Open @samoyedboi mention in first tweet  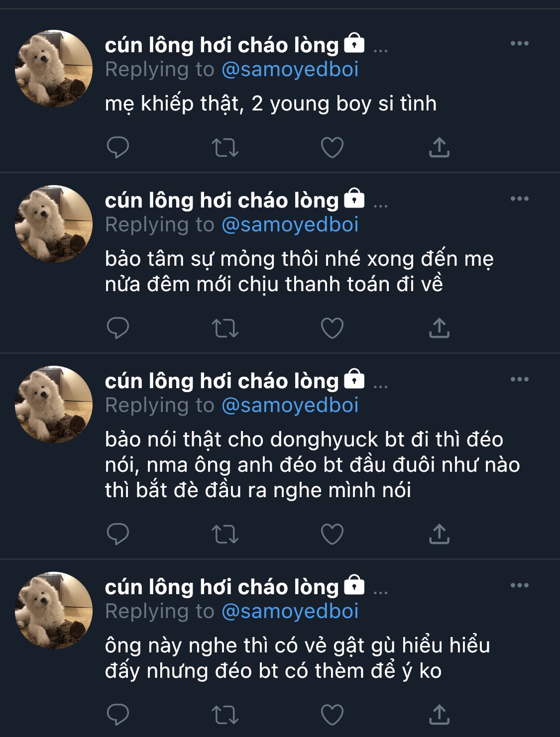click(x=290, y=70)
